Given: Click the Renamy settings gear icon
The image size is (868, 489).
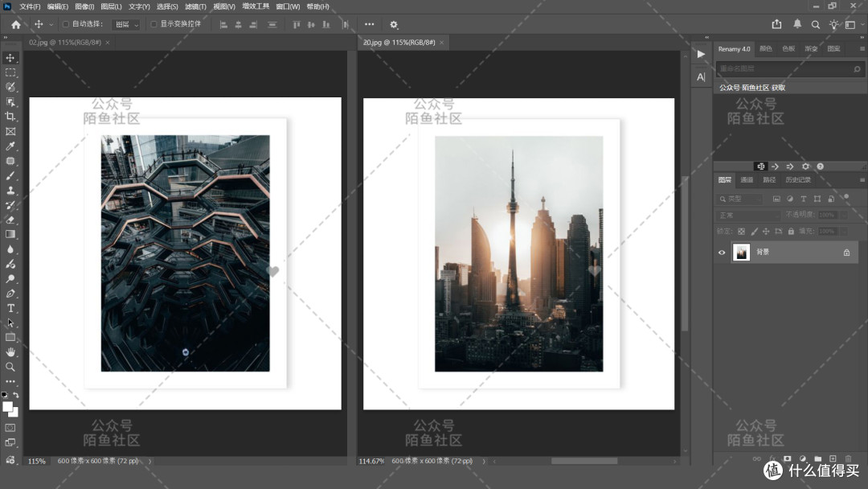Looking at the screenshot, I should coord(805,166).
